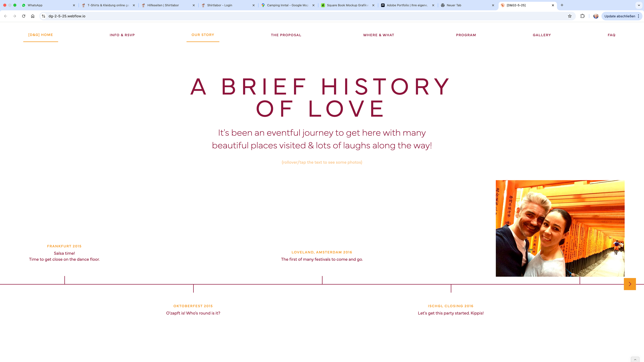Open the INFO & RSVP page
Image resolution: width=644 pixels, height=362 pixels.
(x=122, y=35)
